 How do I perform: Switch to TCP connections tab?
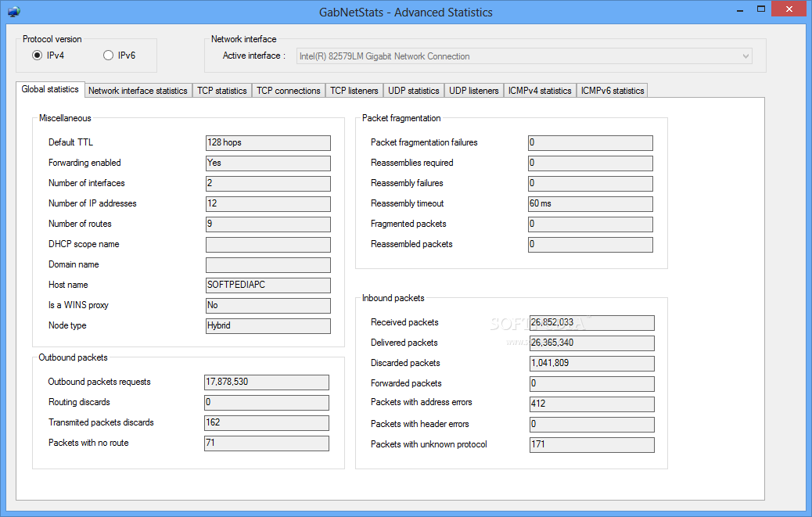click(289, 91)
